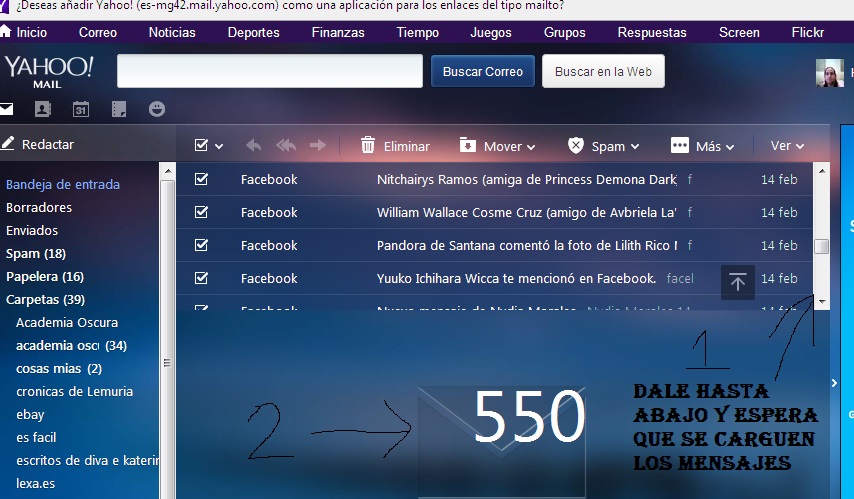Screen dimensions: 854x499
Task: Click the Forward arrow icon
Action: click(318, 145)
